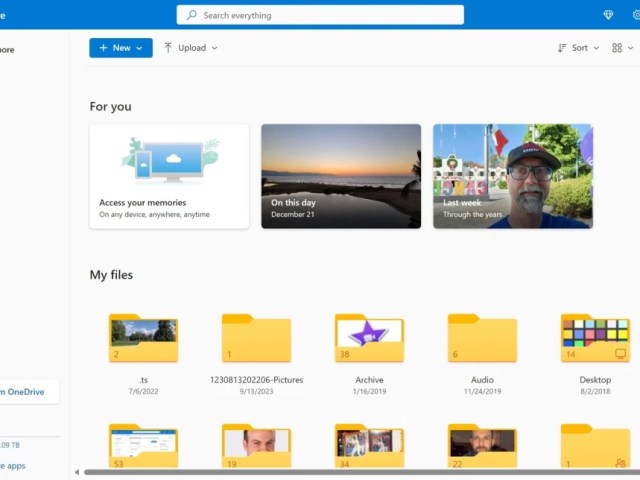This screenshot has width=640, height=480.
Task: Click the Sort order icon
Action: [562, 48]
